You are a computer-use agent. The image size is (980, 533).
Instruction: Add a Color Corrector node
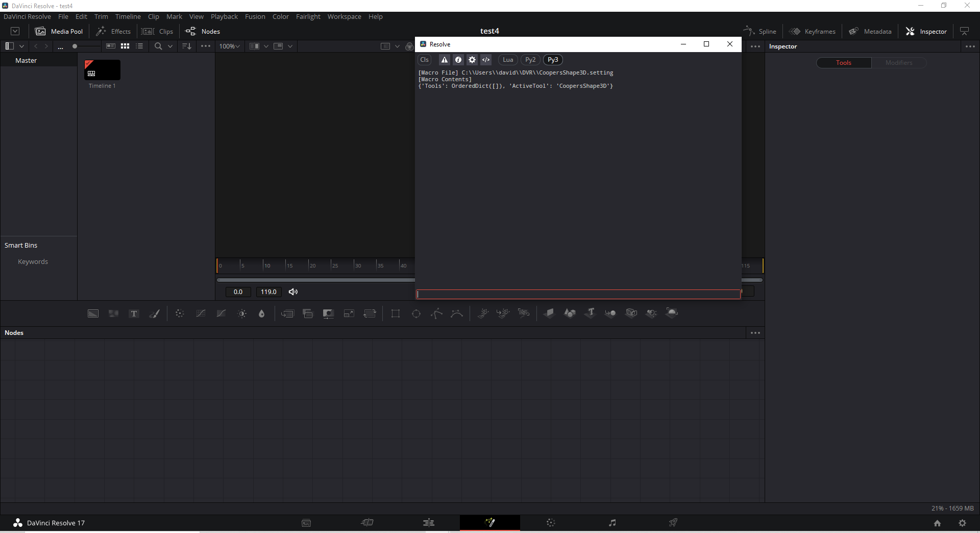(x=180, y=313)
